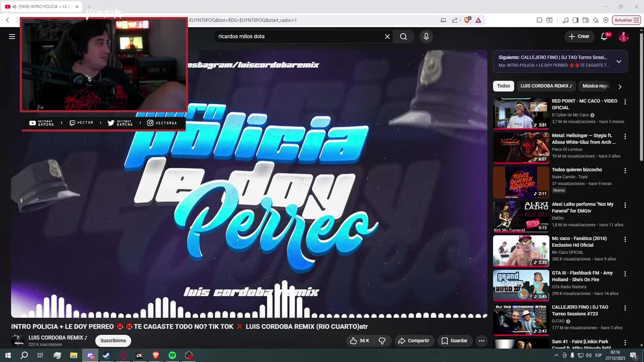Show more filter chips with right arrow

[620, 86]
